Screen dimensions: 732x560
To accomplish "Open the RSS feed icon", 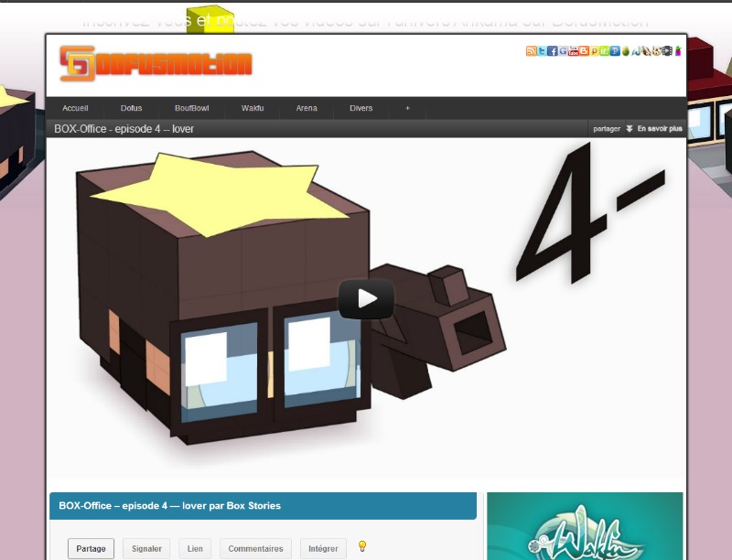I will coord(532,51).
